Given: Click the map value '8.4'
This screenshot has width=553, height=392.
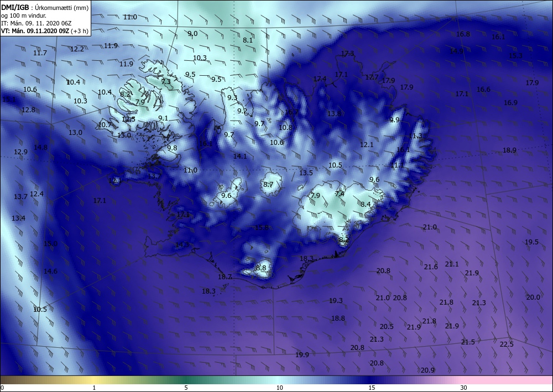Looking at the screenshot, I should (x=366, y=204).
